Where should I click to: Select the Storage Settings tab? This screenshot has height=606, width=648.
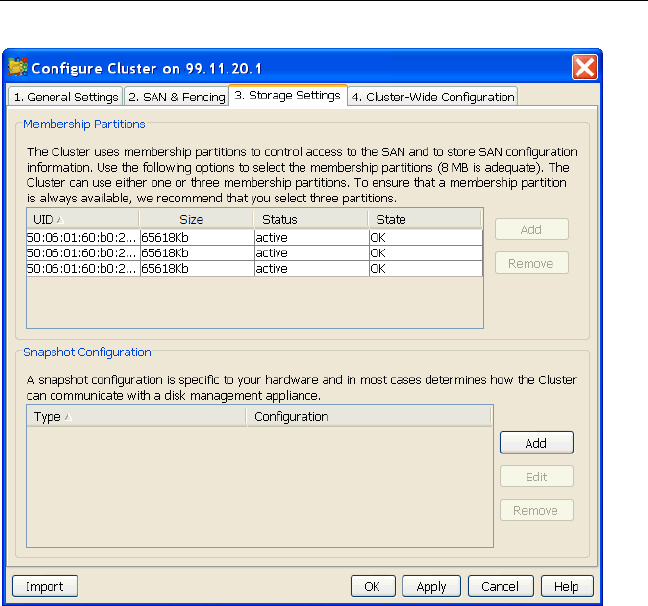pyautogui.click(x=287, y=96)
